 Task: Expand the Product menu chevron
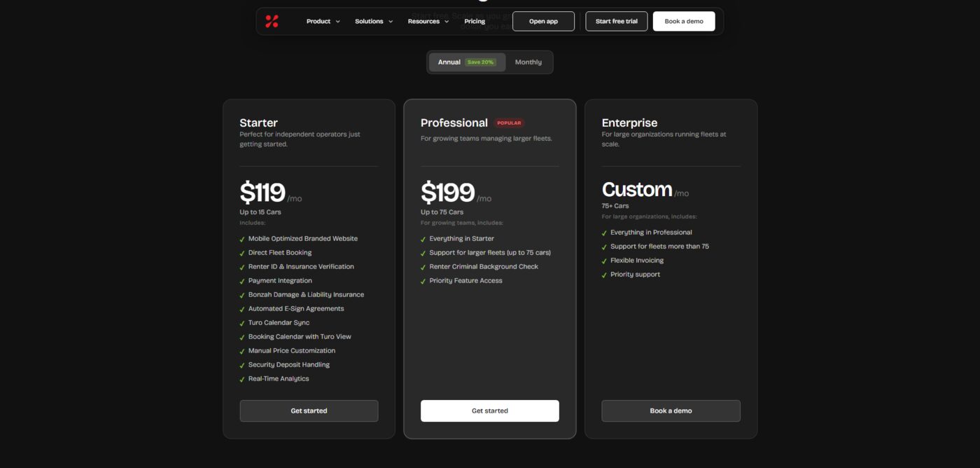(337, 22)
